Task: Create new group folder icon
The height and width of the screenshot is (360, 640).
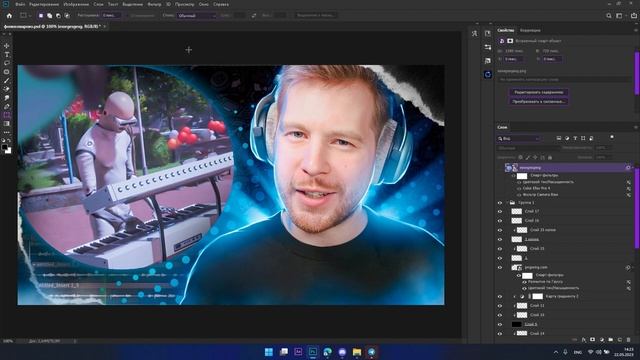Action: coord(611,340)
